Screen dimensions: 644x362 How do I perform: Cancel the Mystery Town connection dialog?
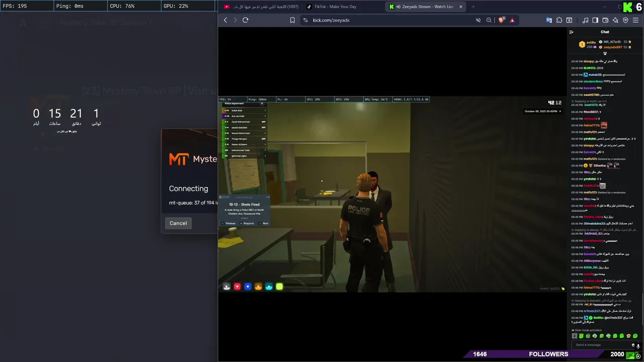[x=178, y=223]
